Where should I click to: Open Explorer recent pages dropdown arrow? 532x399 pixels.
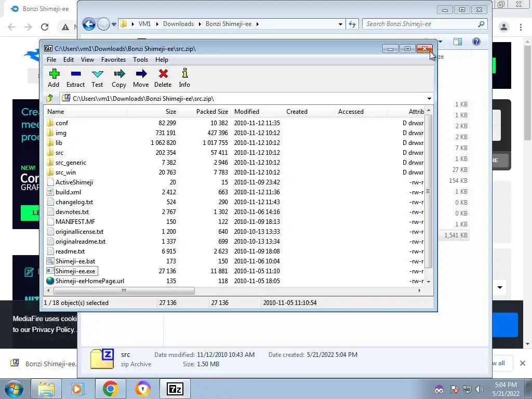click(114, 24)
